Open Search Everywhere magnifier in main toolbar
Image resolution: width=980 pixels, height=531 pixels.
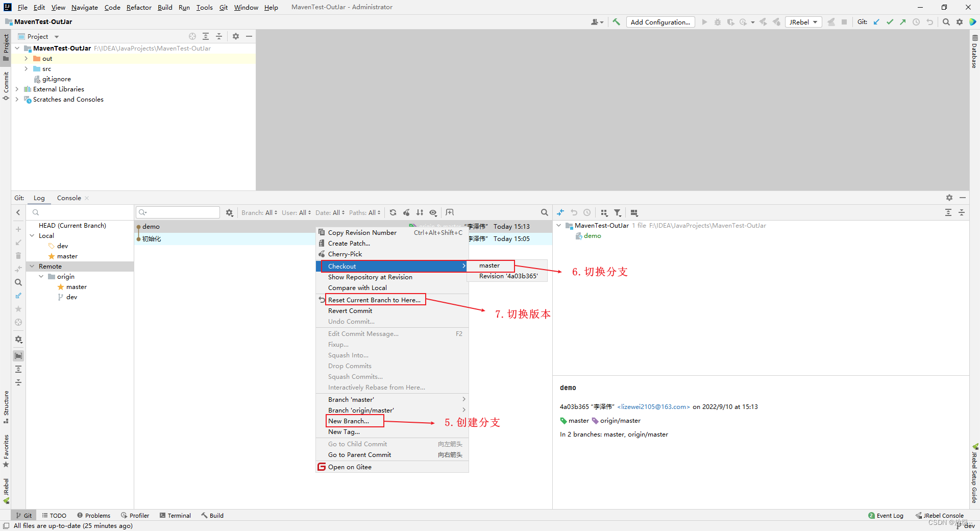click(946, 22)
